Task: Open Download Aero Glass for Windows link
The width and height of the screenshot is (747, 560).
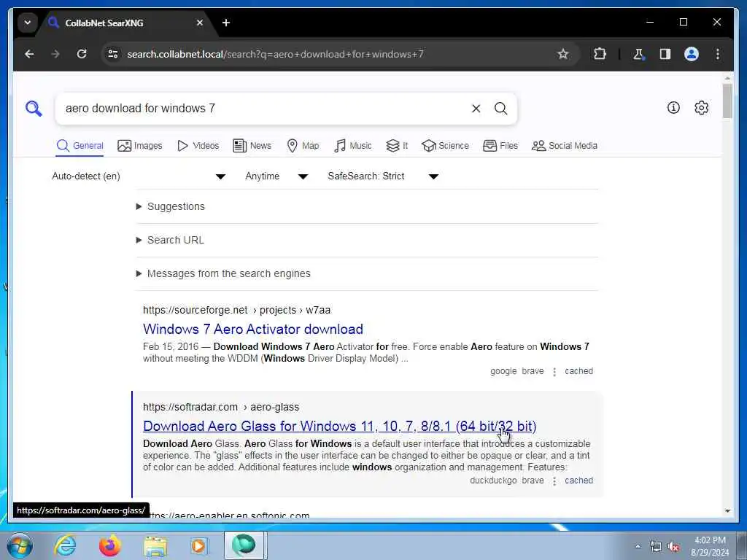Action: point(340,426)
